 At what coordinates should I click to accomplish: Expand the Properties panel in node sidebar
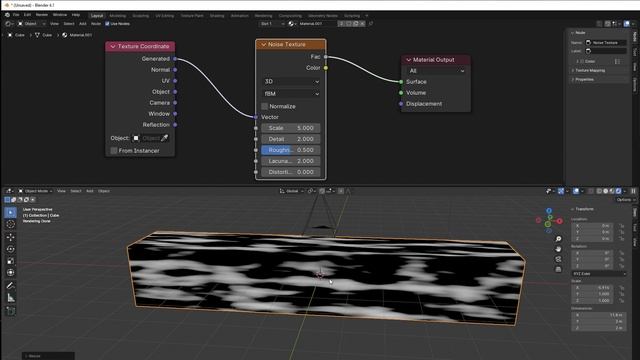coord(584,79)
